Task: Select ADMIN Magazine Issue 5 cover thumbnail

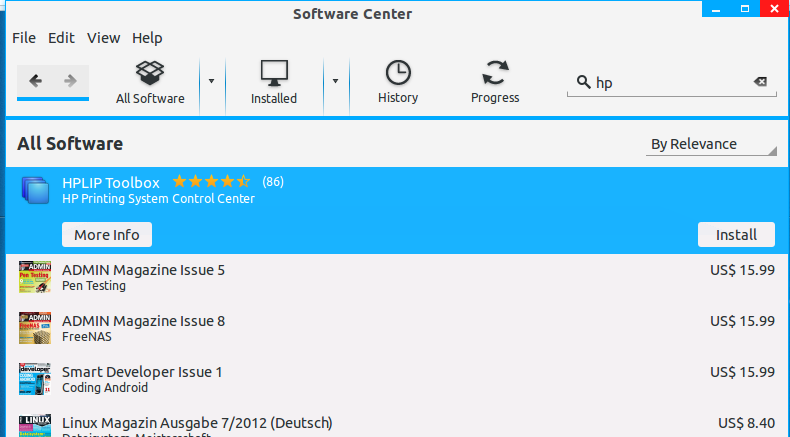Action: [x=35, y=277]
